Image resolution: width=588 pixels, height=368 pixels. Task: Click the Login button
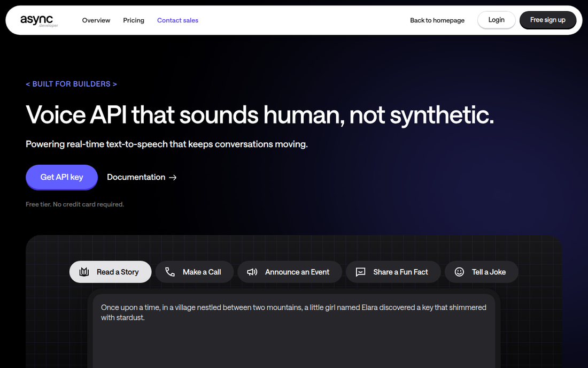(x=496, y=20)
